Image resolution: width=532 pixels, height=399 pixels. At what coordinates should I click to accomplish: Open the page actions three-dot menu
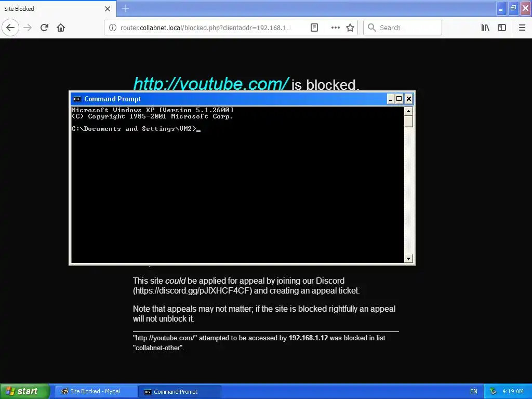click(335, 28)
